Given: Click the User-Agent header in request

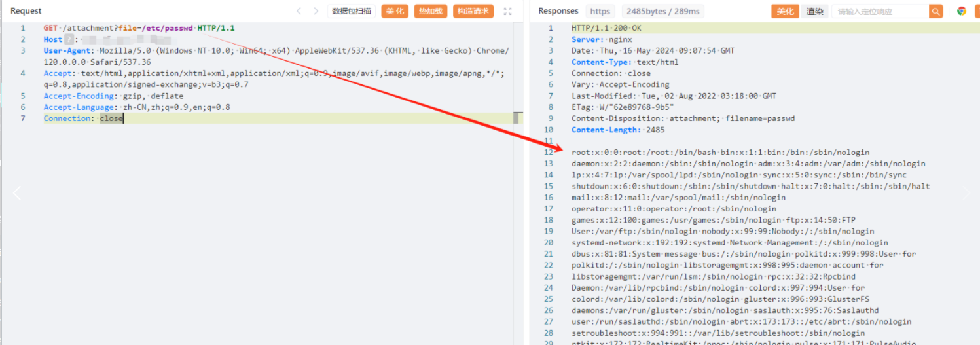Looking at the screenshot, I should pyautogui.click(x=276, y=56).
